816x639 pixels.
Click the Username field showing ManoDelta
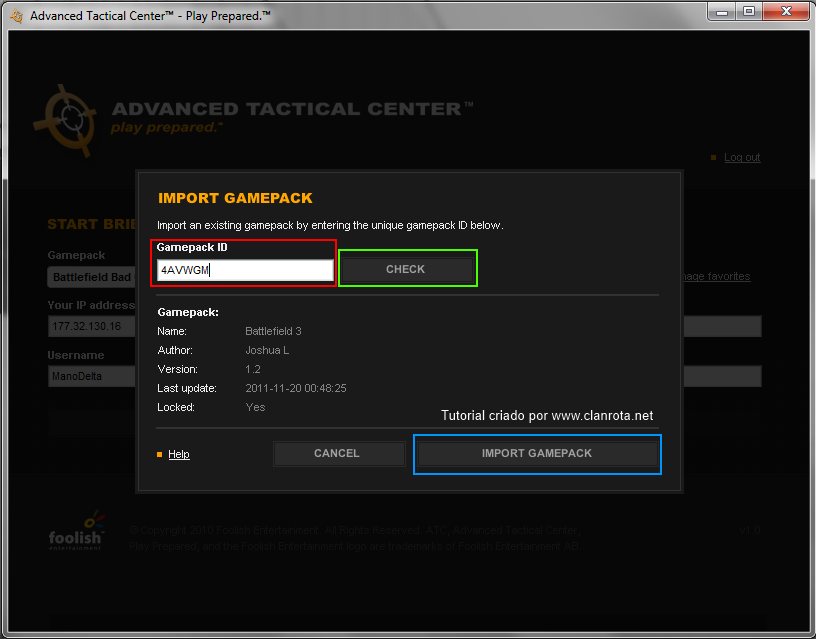(92, 376)
